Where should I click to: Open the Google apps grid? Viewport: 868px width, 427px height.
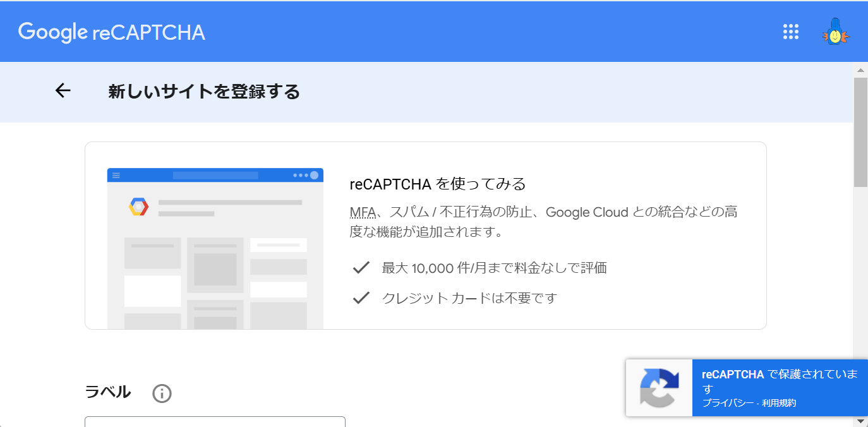(x=790, y=32)
